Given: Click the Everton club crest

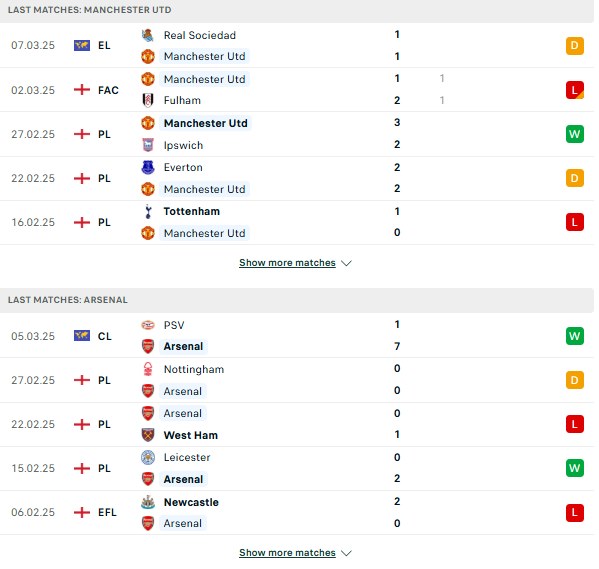Looking at the screenshot, I should pos(148,167).
